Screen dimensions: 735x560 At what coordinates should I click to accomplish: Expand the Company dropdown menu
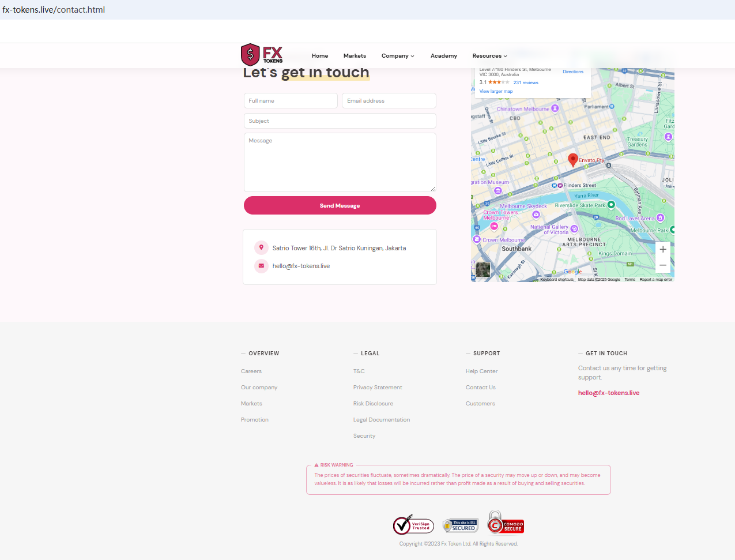(398, 56)
